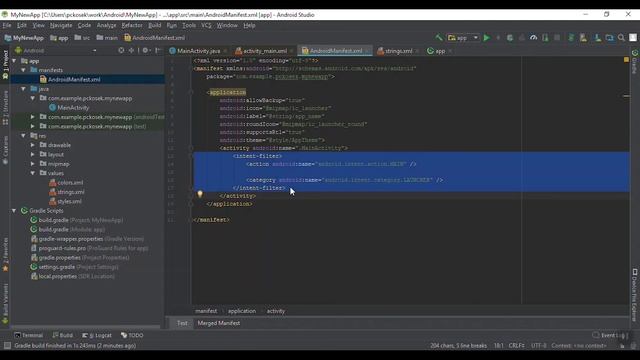The height and width of the screenshot is (360, 640).
Task: Select MainActivity in project tree
Action: (x=73, y=108)
